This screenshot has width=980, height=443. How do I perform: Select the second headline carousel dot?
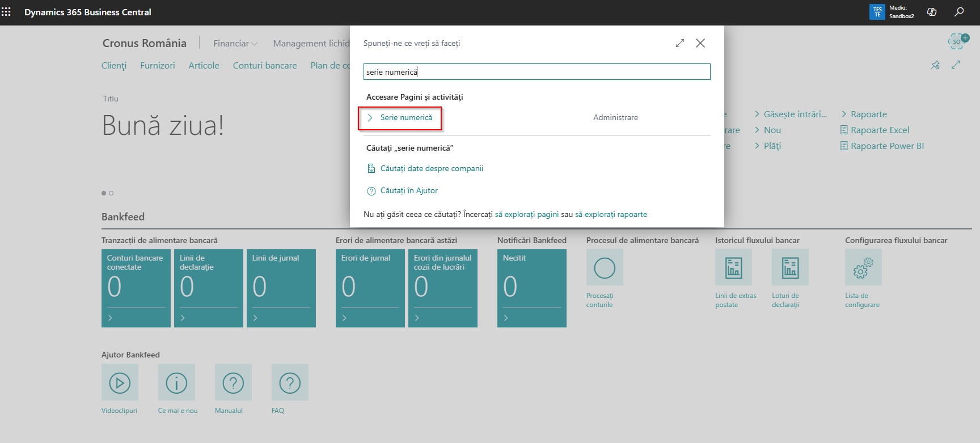pos(111,193)
